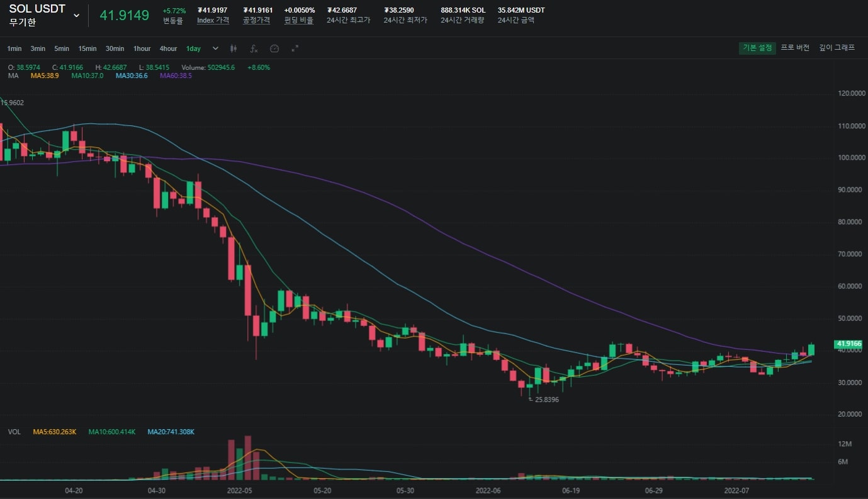Click the 2022-06 date on time axis

point(488,490)
